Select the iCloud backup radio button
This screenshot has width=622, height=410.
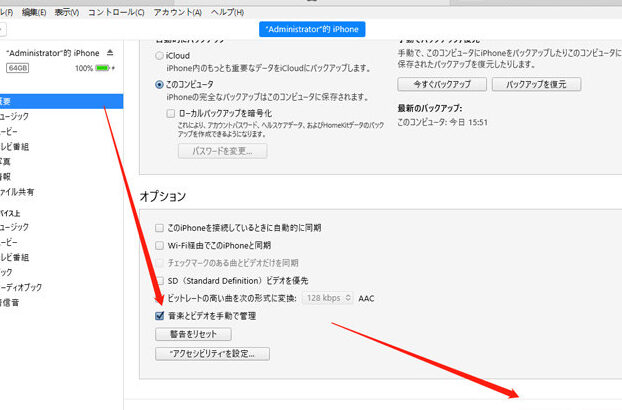pos(159,56)
